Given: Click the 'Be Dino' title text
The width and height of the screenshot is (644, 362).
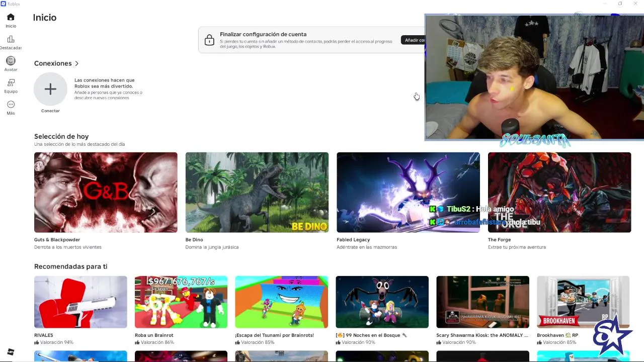Looking at the screenshot, I should tap(194, 240).
